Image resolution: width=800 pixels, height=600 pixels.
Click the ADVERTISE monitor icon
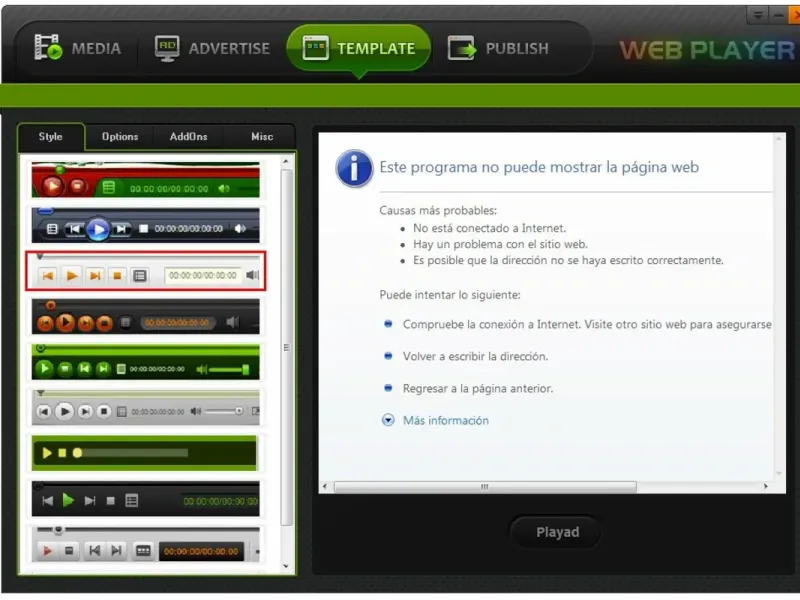coord(167,48)
